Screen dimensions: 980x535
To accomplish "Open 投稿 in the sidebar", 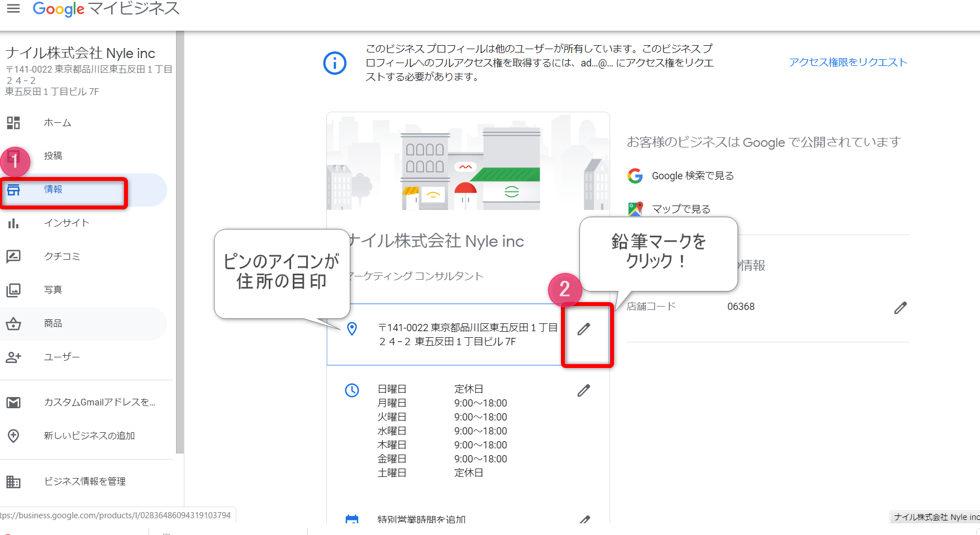I will (53, 156).
